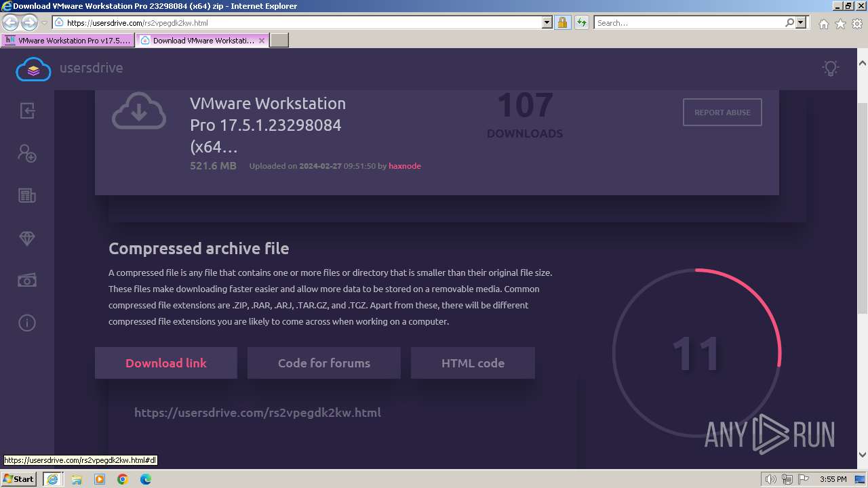
Task: Click the IE search box
Action: click(x=689, y=22)
